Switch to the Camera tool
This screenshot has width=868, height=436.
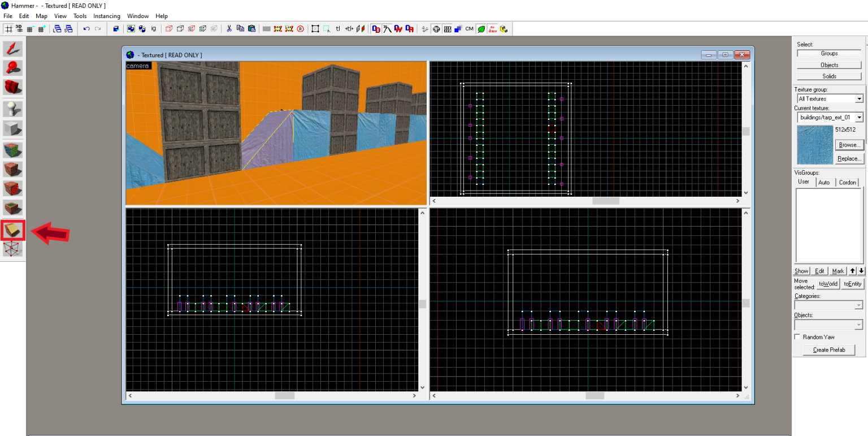pos(12,87)
